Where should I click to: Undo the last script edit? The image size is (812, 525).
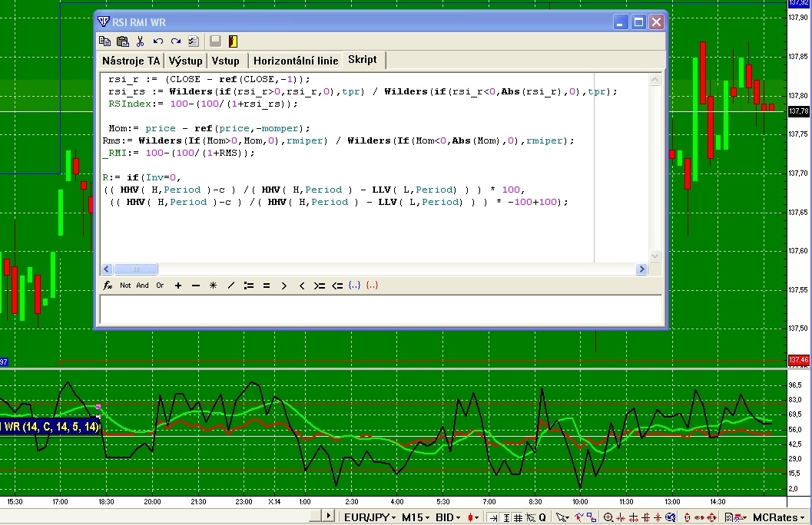coord(157,41)
